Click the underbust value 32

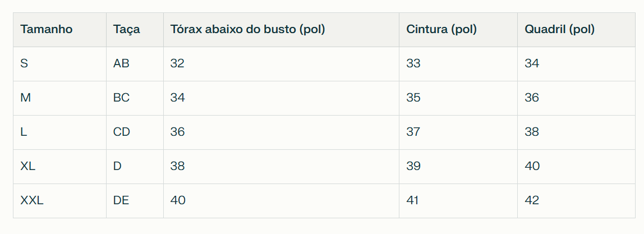177,63
